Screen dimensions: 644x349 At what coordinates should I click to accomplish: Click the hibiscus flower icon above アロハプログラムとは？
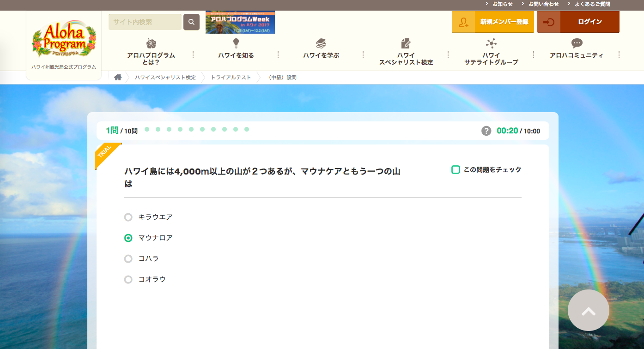[x=151, y=43]
